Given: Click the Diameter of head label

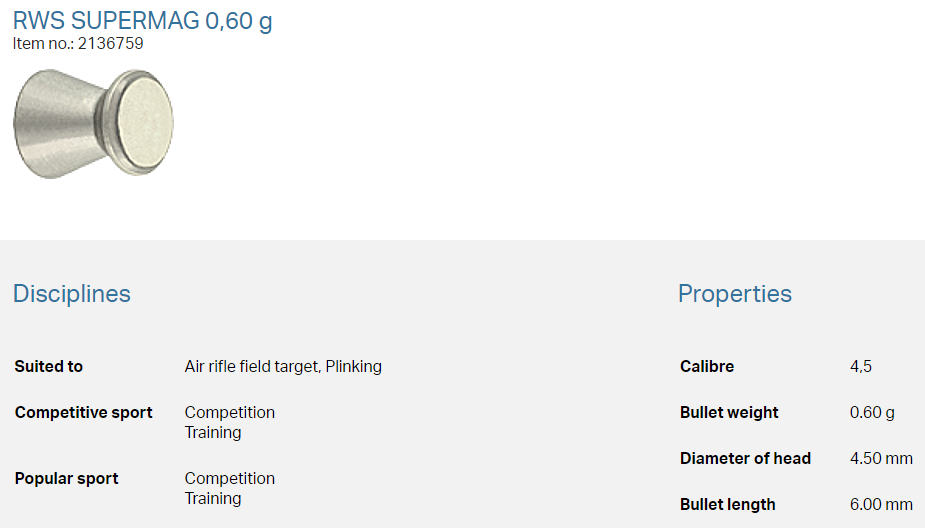Looking at the screenshot, I should point(745,459).
